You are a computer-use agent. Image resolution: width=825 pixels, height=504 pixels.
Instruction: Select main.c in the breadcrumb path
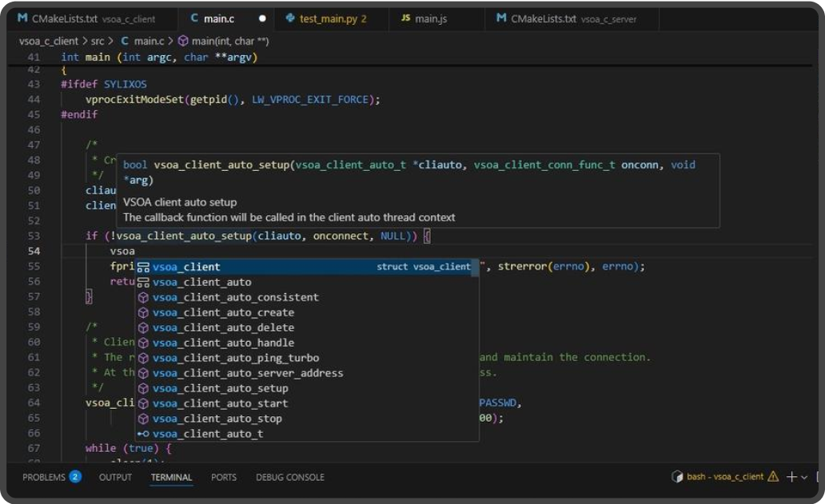click(149, 41)
